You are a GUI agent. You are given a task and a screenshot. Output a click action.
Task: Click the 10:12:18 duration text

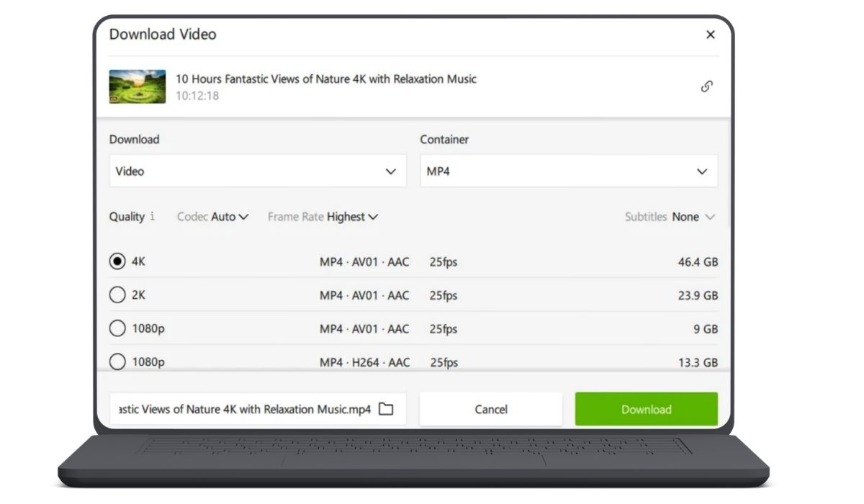pyautogui.click(x=197, y=96)
